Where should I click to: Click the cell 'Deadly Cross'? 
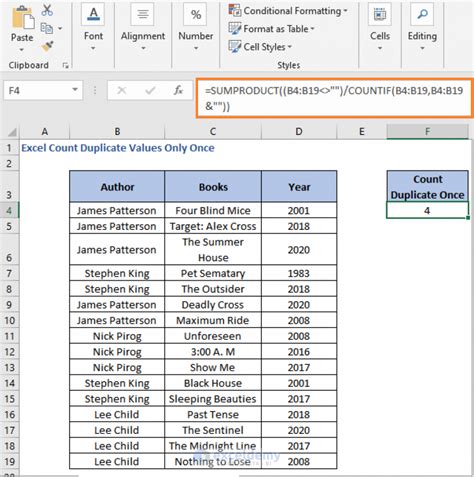point(213,305)
